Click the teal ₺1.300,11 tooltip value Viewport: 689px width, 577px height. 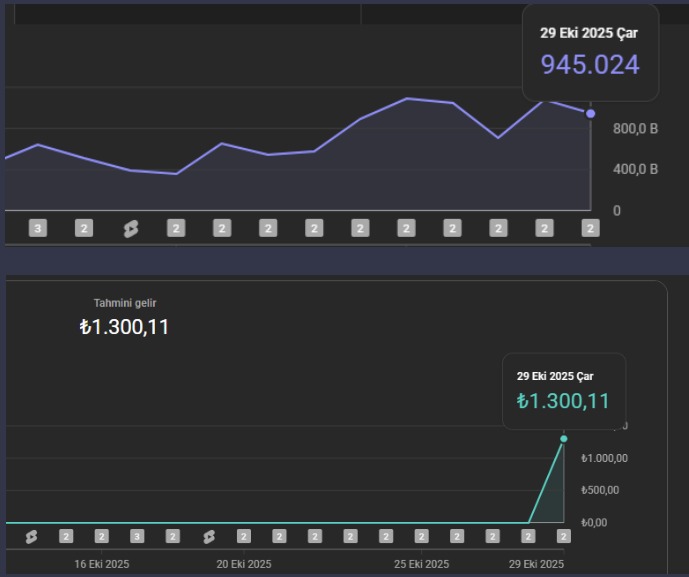563,402
